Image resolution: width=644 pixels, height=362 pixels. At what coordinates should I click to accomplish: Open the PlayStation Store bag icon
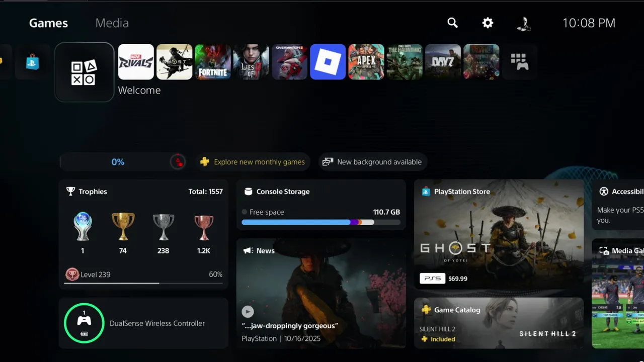(x=33, y=62)
